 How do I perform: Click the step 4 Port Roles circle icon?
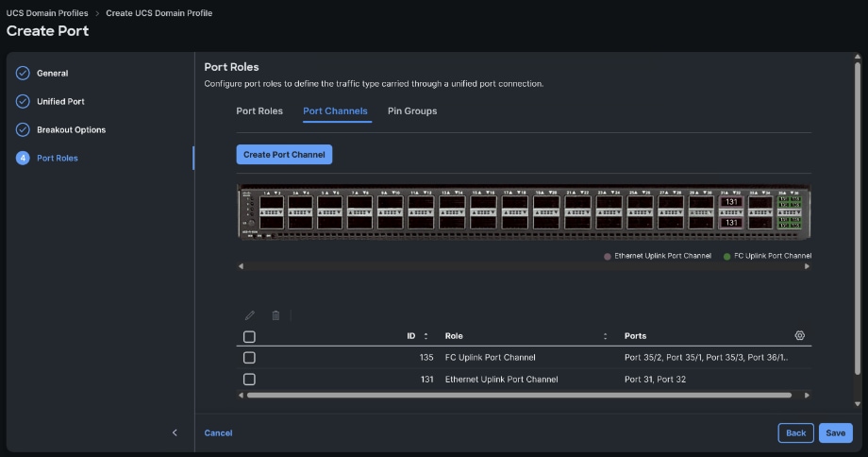[x=23, y=158]
